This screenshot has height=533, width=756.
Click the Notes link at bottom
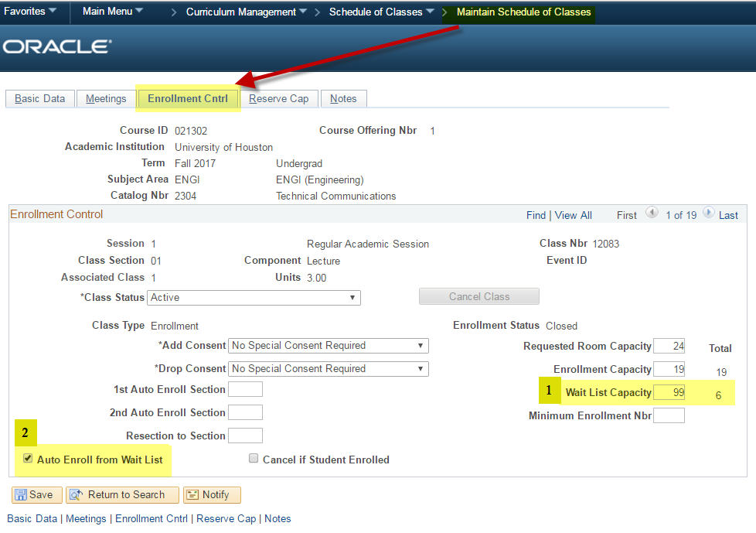coord(278,519)
